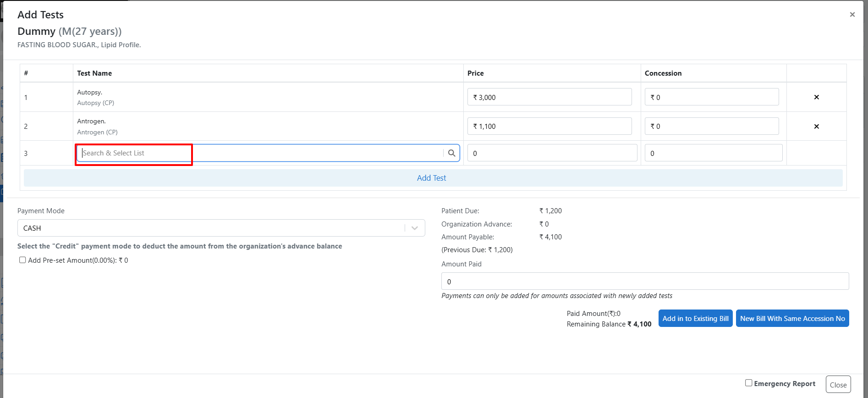Image resolution: width=868 pixels, height=398 pixels.
Task: Expand the Payment Mode chevron arrow
Action: coord(415,228)
